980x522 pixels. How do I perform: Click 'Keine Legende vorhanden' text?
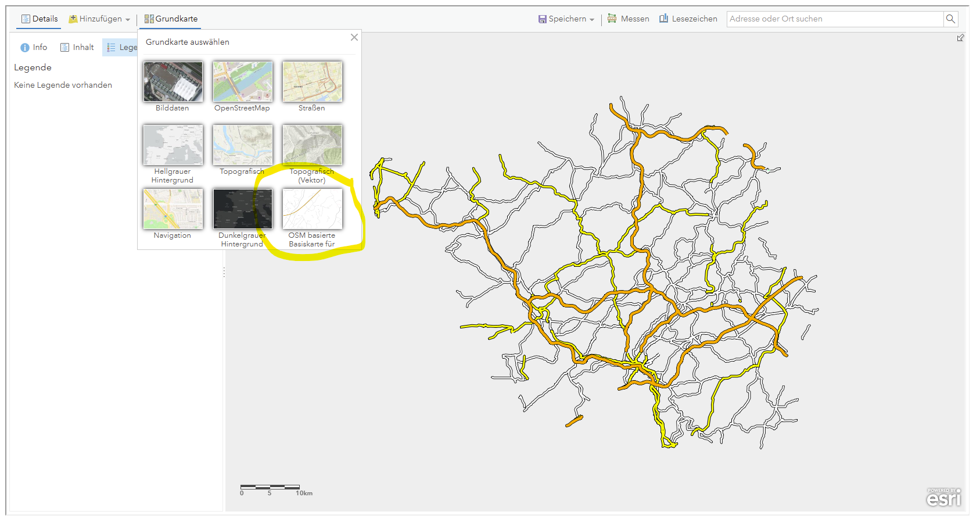pos(63,85)
